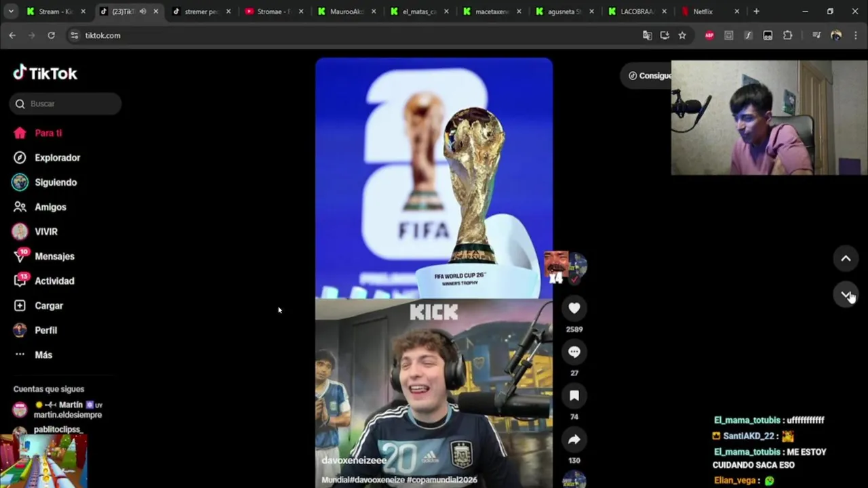Click the translate page icon
The image size is (868, 488).
click(x=647, y=35)
